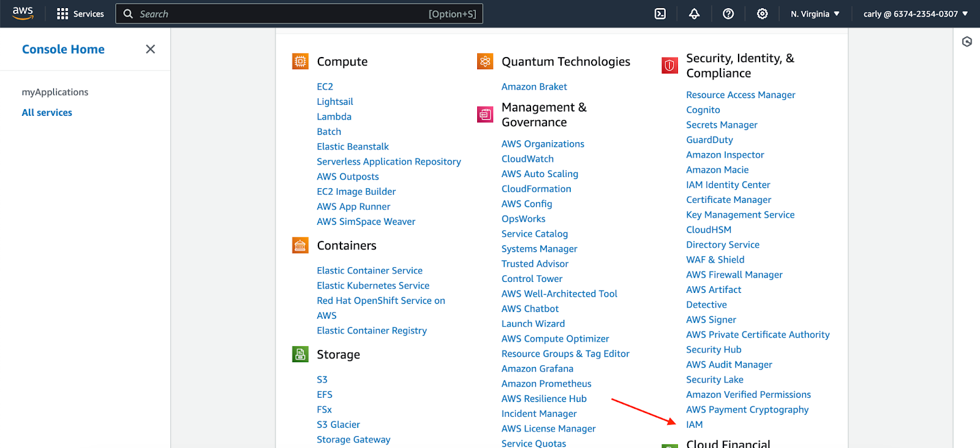This screenshot has width=980, height=448.
Task: Open Elastic Container Service
Action: click(x=370, y=271)
